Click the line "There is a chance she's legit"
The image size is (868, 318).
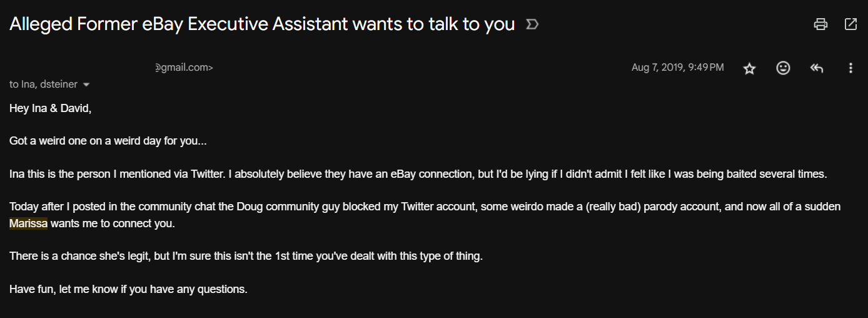coord(246,257)
